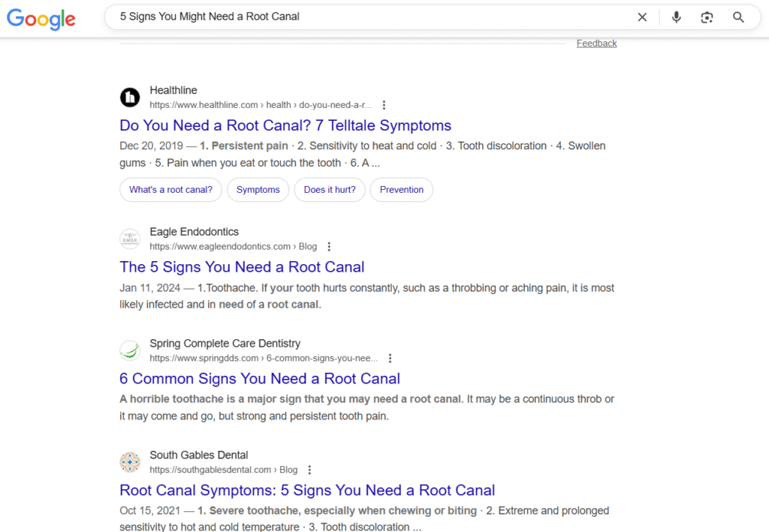Click the Spring Complete Care Dentistry favicon
This screenshot has height=532, width=769.
pyautogui.click(x=130, y=350)
